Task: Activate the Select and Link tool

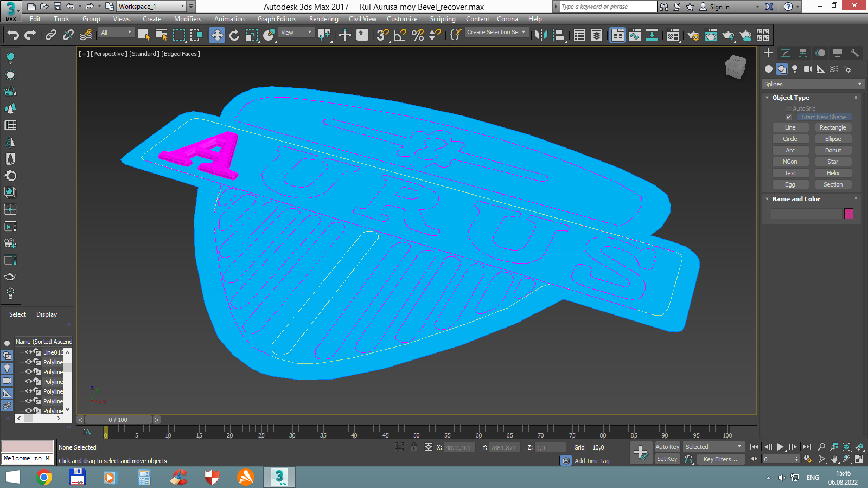Action: tap(51, 35)
